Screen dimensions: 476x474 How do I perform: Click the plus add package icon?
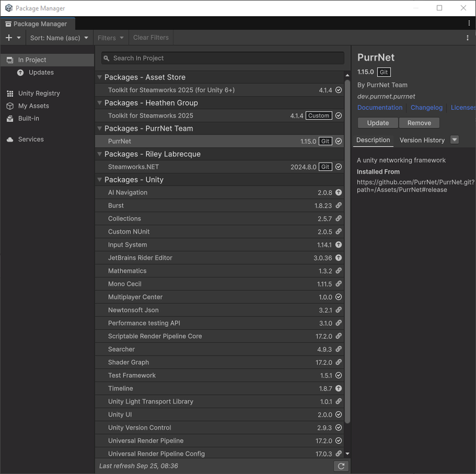[x=9, y=38]
